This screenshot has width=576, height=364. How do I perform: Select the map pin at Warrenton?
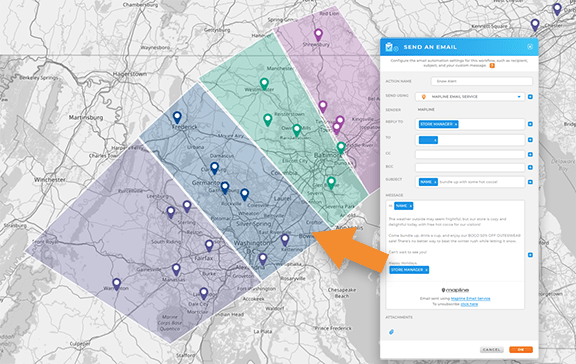[x=116, y=284]
